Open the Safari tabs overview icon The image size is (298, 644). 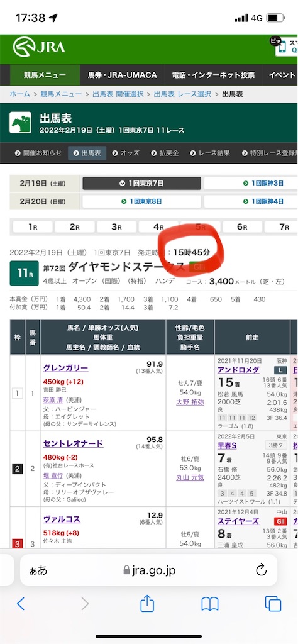click(273, 603)
